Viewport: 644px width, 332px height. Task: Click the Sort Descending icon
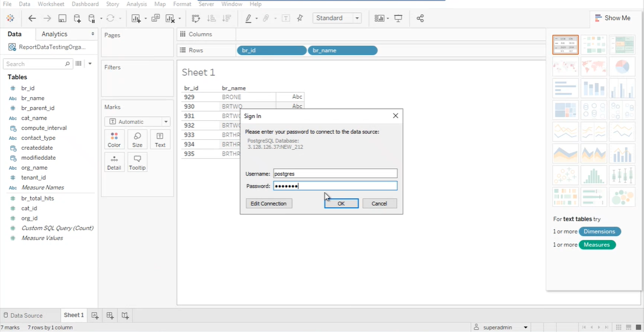pyautogui.click(x=227, y=18)
